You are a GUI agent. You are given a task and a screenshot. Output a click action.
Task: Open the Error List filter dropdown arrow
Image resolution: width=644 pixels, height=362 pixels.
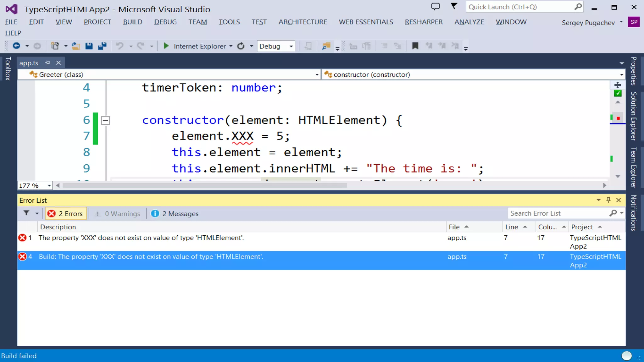coord(37,213)
